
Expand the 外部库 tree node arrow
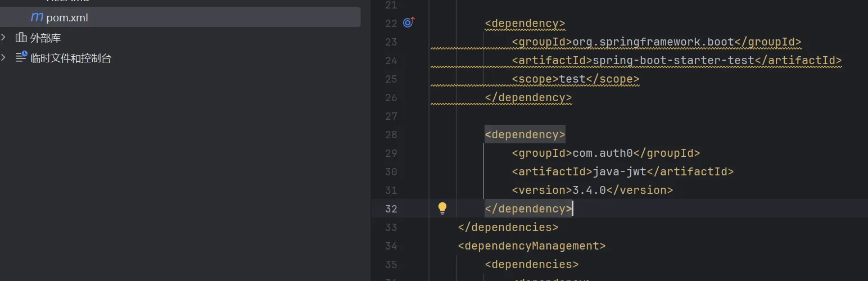pos(4,38)
